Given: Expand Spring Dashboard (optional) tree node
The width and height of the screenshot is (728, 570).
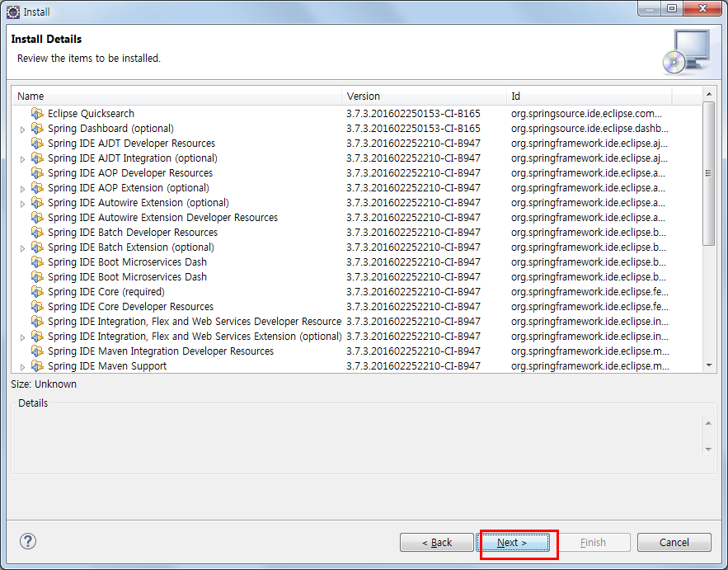Looking at the screenshot, I should 22,130.
